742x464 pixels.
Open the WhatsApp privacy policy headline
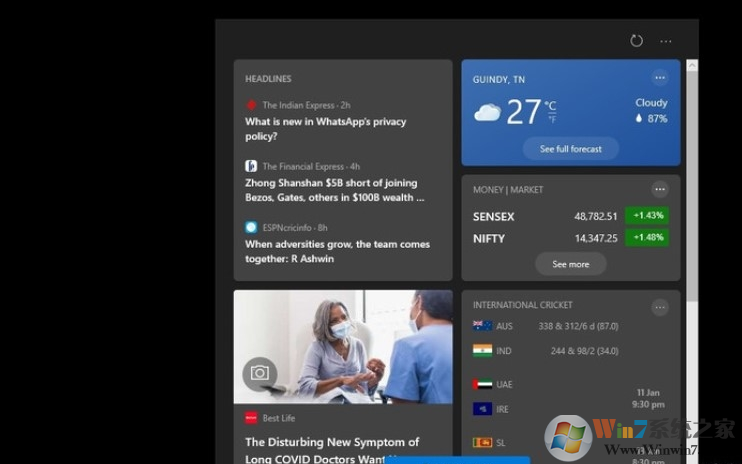point(326,129)
